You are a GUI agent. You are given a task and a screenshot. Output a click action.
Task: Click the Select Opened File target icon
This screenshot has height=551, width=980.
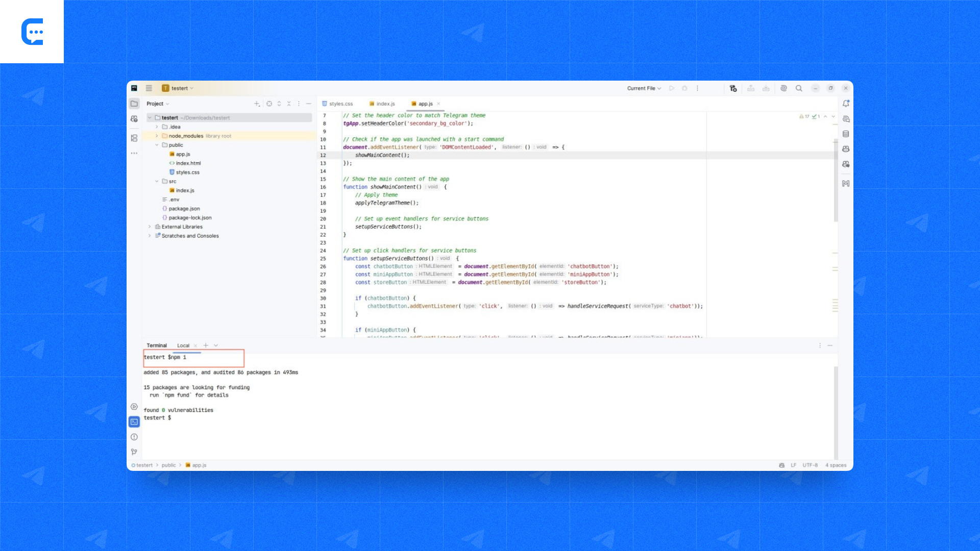click(269, 104)
